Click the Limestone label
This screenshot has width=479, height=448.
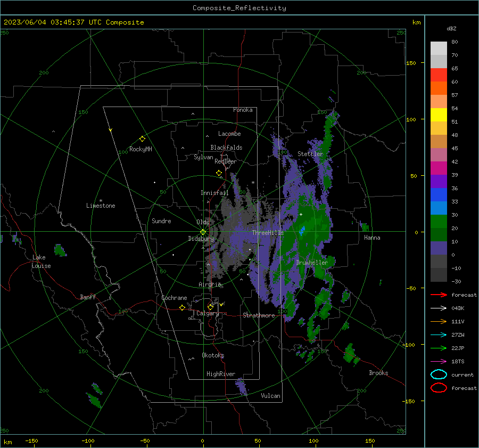(101, 206)
